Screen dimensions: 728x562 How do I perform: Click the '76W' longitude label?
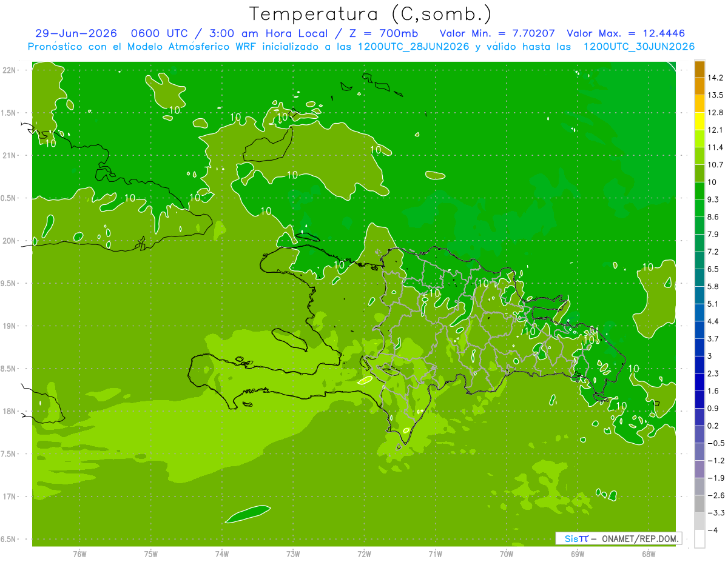point(79,554)
